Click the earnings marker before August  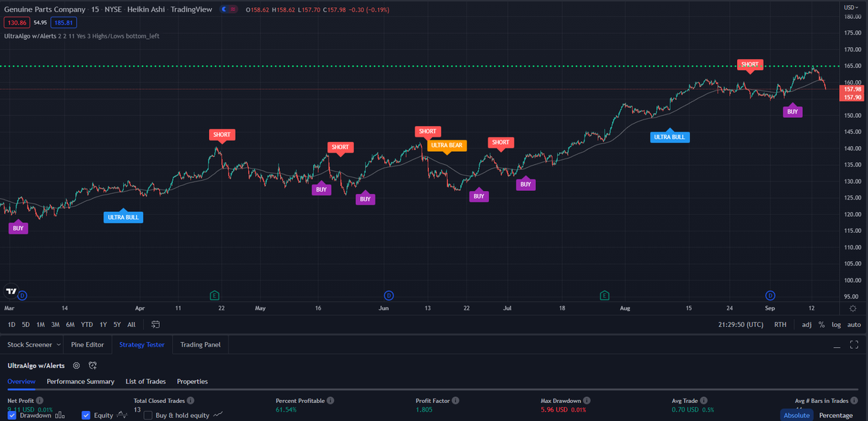tap(604, 295)
